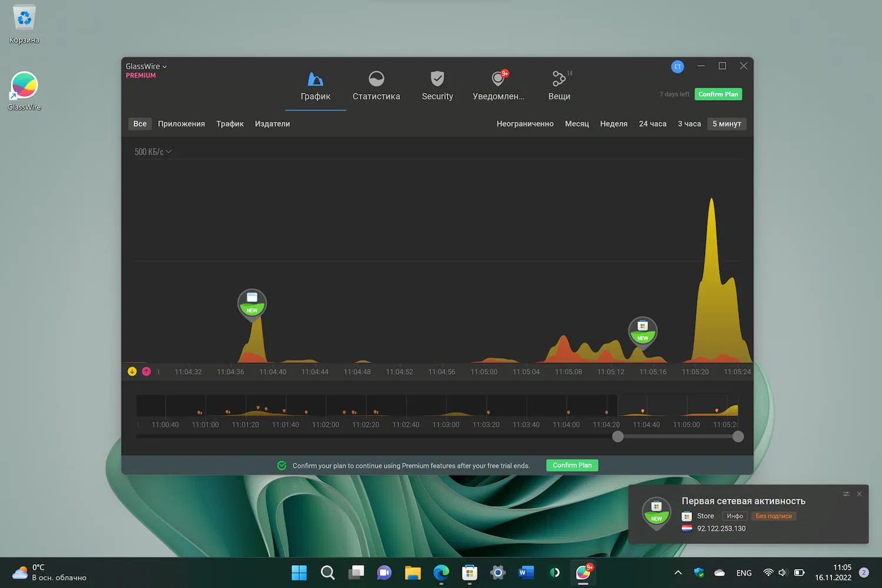882x588 pixels.
Task: Open the Вещи (Things) tab
Action: [559, 86]
